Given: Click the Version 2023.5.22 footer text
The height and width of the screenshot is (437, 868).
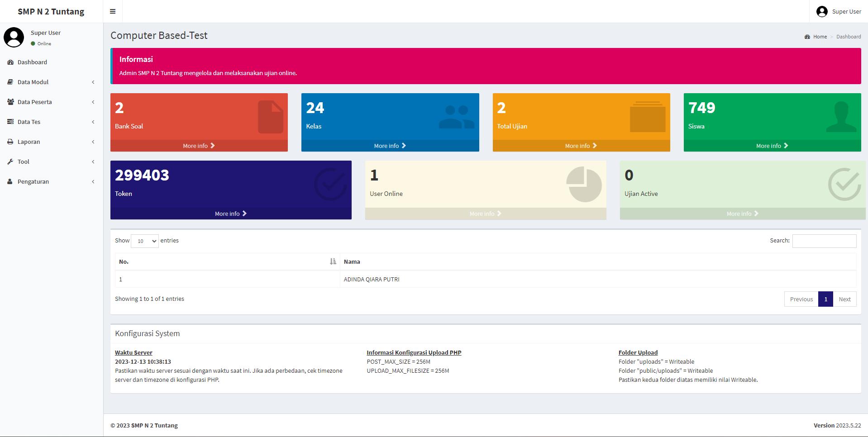Looking at the screenshot, I should point(837,425).
